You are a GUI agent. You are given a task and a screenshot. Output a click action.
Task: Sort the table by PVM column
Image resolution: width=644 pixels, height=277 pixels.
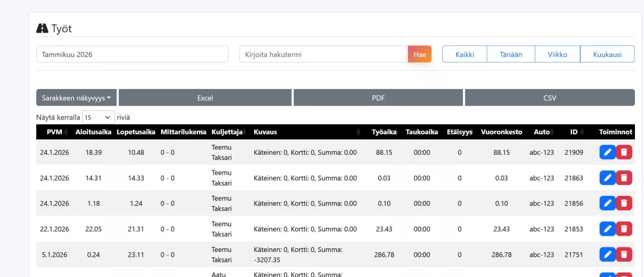pyautogui.click(x=54, y=132)
